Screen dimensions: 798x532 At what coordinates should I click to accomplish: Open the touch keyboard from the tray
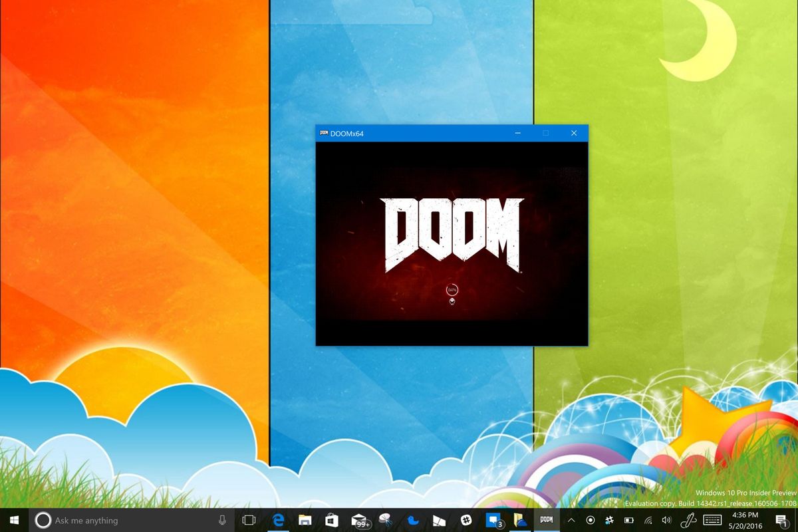(712, 521)
